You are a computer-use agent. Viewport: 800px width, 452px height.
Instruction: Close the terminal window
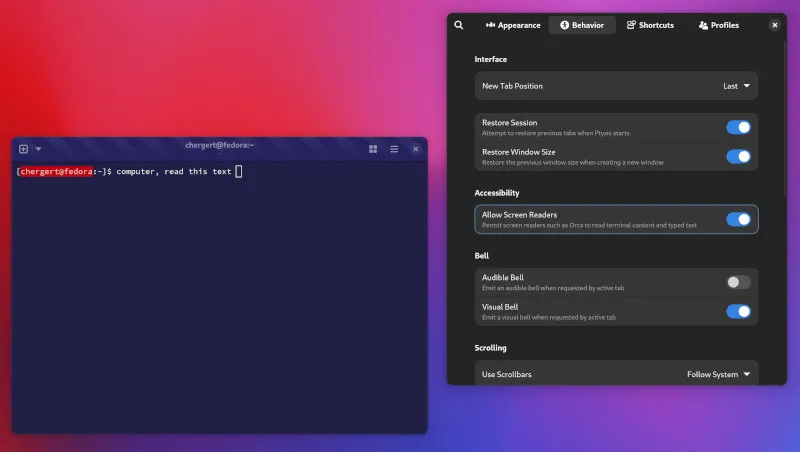click(416, 149)
